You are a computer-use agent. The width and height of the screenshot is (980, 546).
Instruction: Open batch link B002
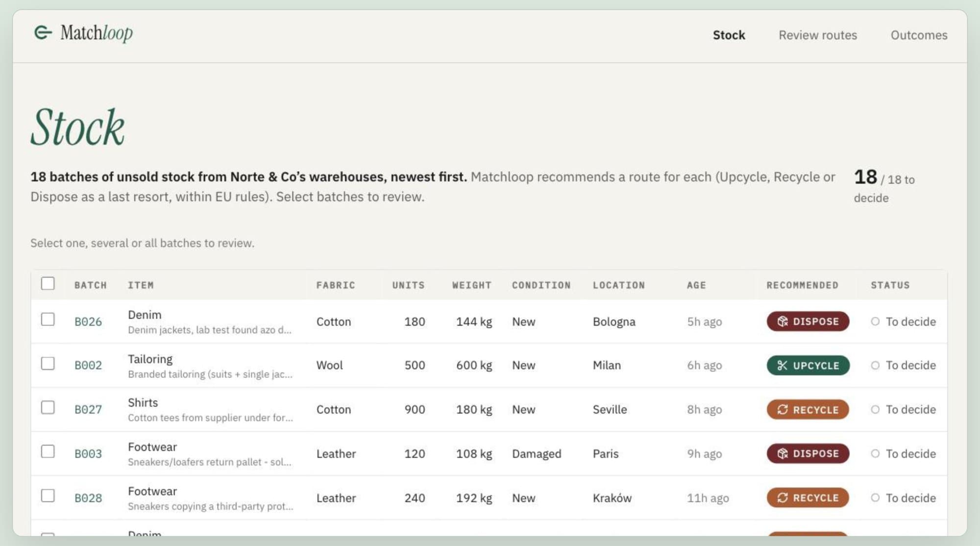(x=88, y=365)
